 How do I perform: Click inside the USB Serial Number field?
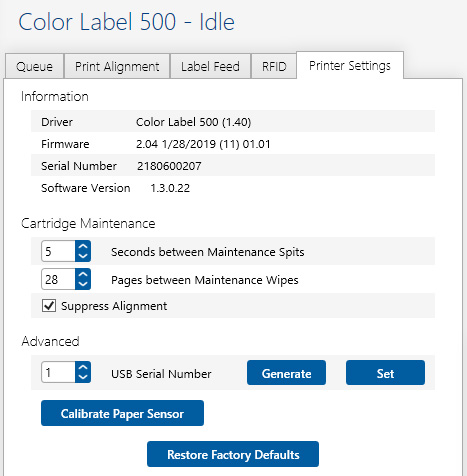click(58, 372)
